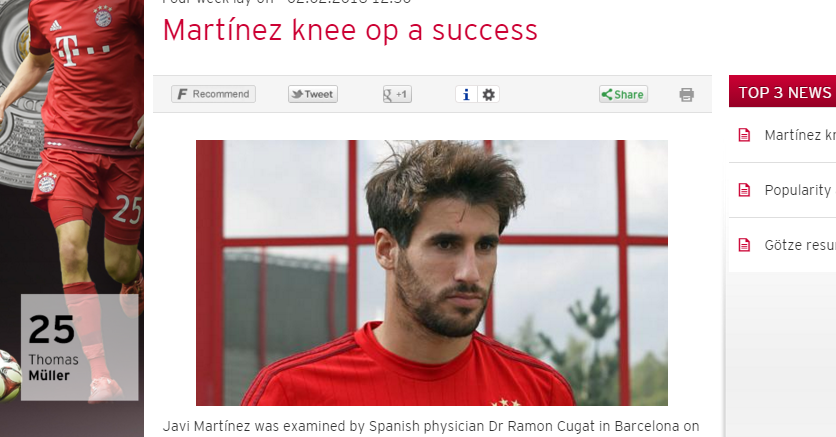Click the Facebook Recommend button
The width and height of the screenshot is (836, 437).
point(213,94)
